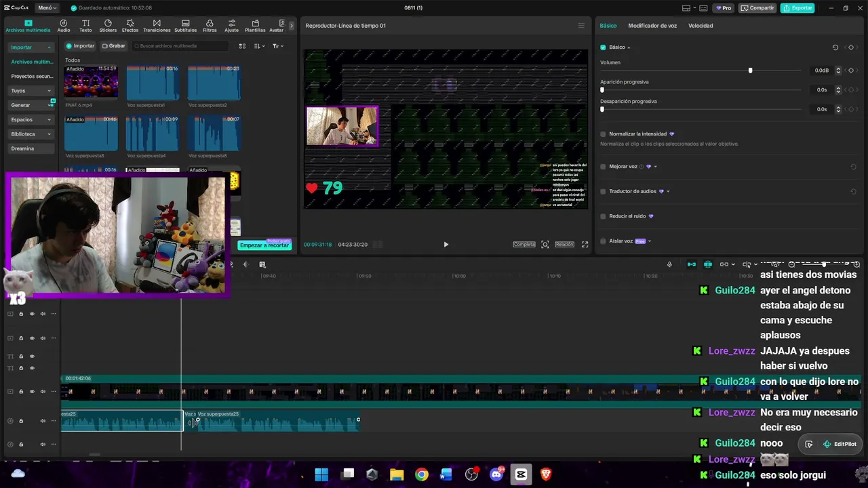This screenshot has width=868, height=488.
Task: Mute the Voz superpuesta25 audio track
Action: coord(43,421)
